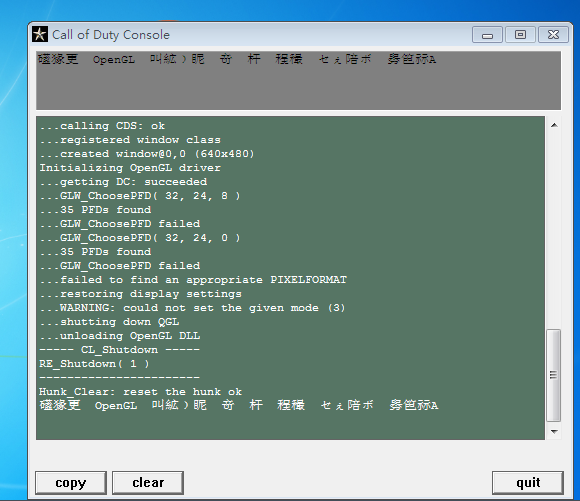Click line 'RE_Shutdown( 1 )'
The width and height of the screenshot is (580, 501).
click(94, 364)
